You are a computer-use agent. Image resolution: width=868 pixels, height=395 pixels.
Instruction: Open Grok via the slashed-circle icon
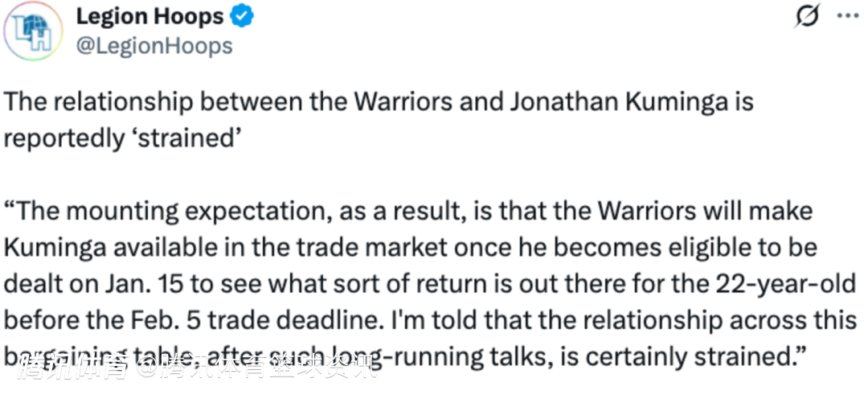[806, 17]
